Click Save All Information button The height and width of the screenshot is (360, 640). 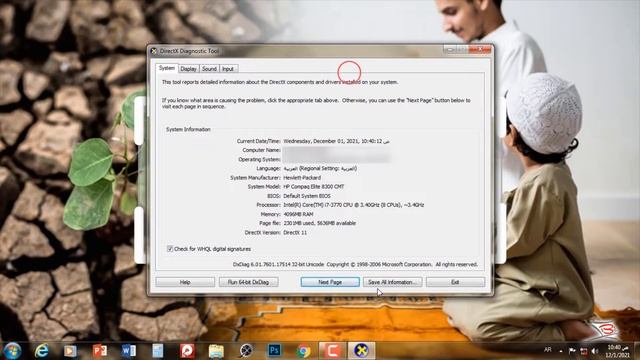[x=392, y=282]
